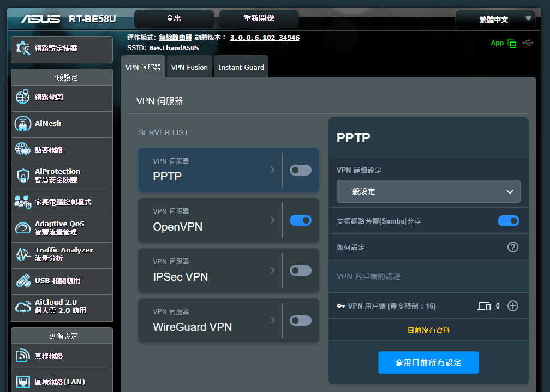Open the 繁體中文 language dropdown
Screen dimensions: 550x392
point(495,19)
